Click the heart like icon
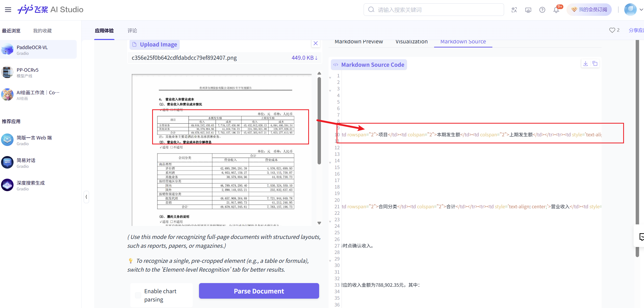The image size is (644, 308). tap(612, 30)
